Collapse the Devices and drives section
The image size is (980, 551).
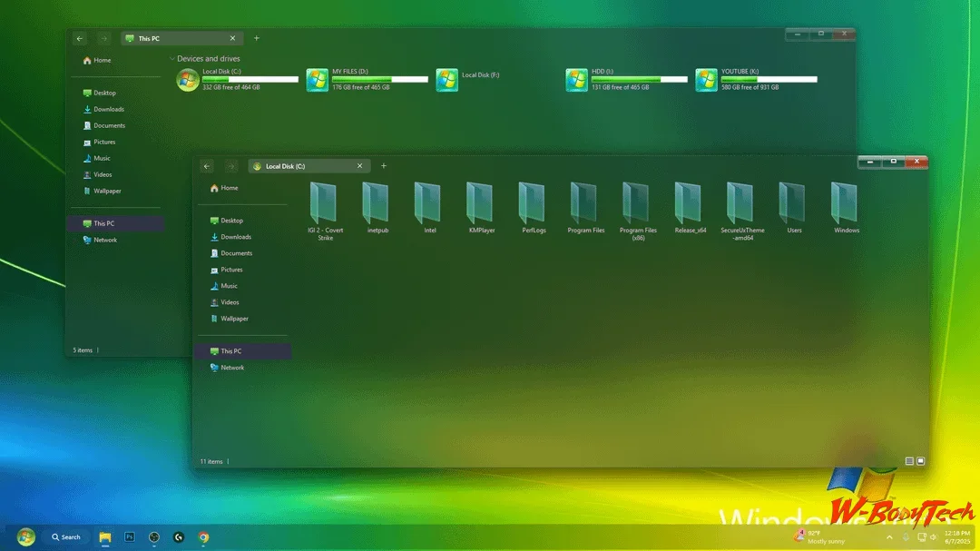coord(172,57)
